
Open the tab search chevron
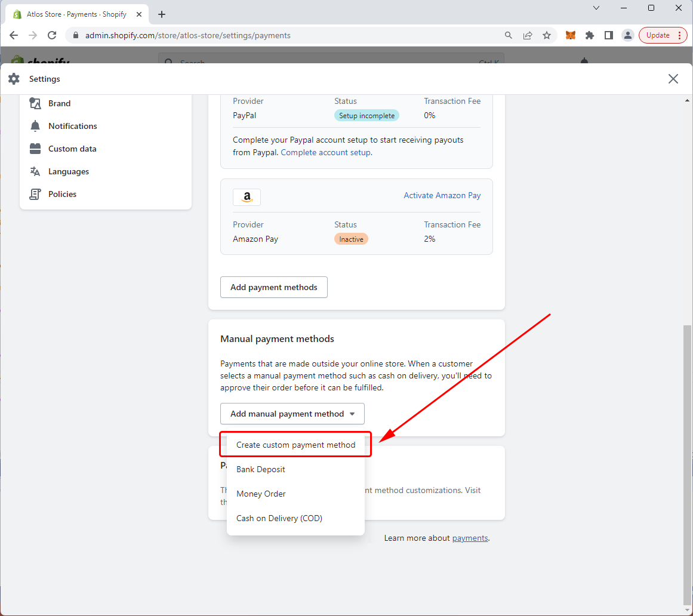[596, 8]
